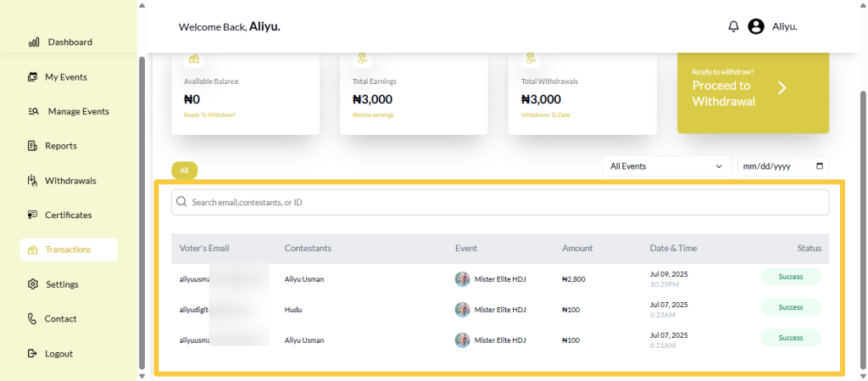
Task: Click the Proceed to Withdrawal arrow chevron
Action: tap(782, 88)
